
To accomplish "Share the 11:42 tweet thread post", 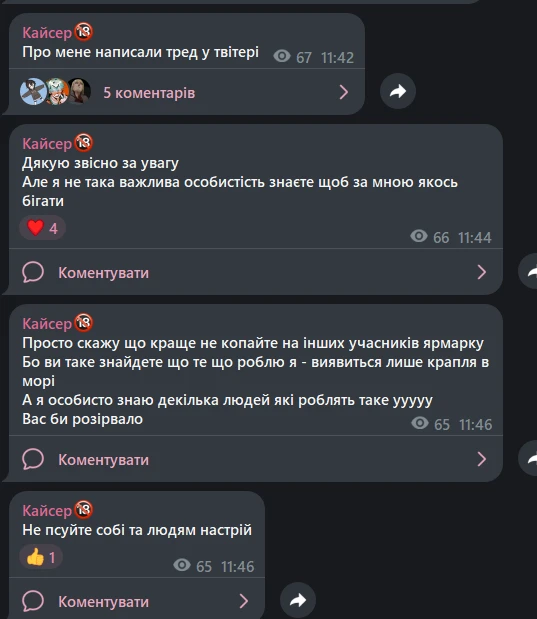I will (x=398, y=91).
